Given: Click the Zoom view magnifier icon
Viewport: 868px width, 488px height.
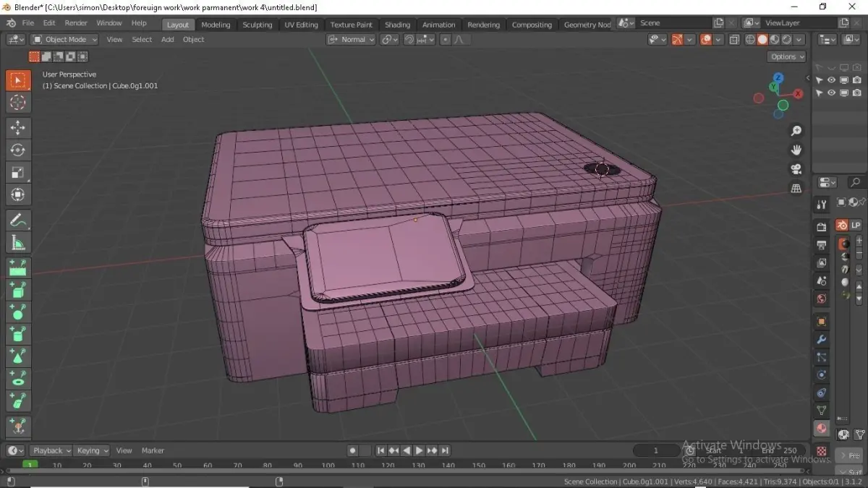Looking at the screenshot, I should pos(796,131).
